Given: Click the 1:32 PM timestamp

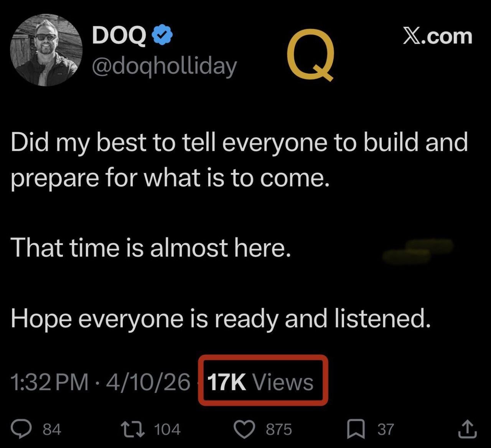Looking at the screenshot, I should (49, 382).
